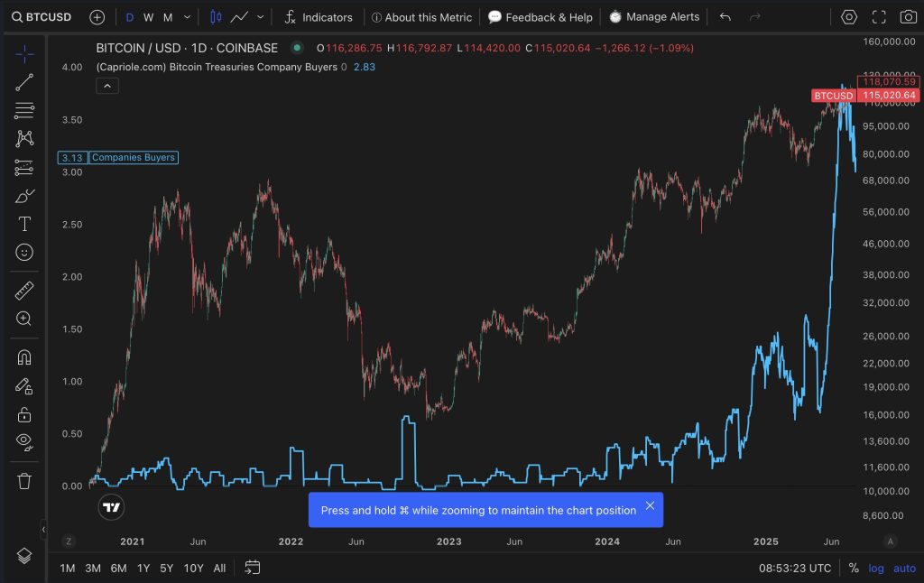Select the weekly W interval
This screenshot has width=924, height=583.
point(149,17)
